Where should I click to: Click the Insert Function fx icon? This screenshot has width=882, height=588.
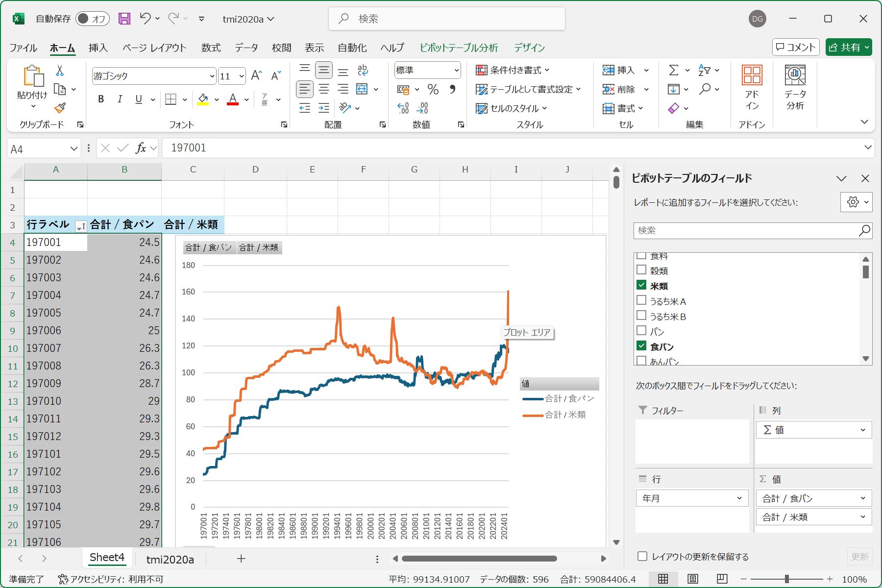[x=141, y=148]
